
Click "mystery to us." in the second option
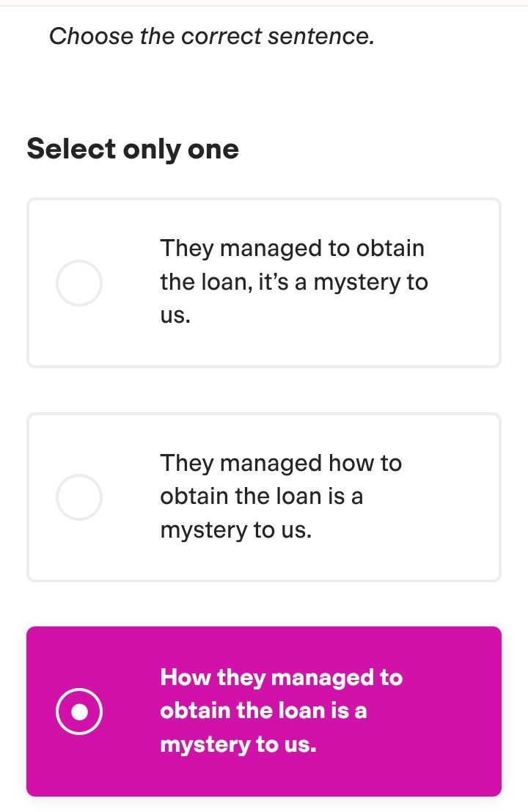[235, 530]
